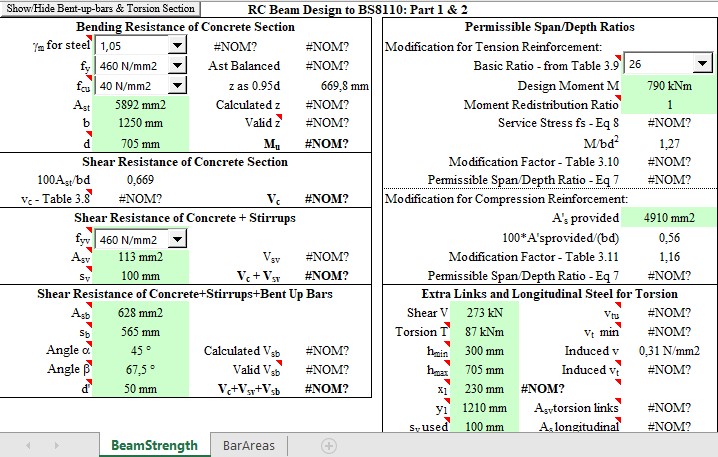Click the Vc+Vsv+Vsb #NOM? result cell
Viewport: 718px width, 457px height.
tap(327, 389)
